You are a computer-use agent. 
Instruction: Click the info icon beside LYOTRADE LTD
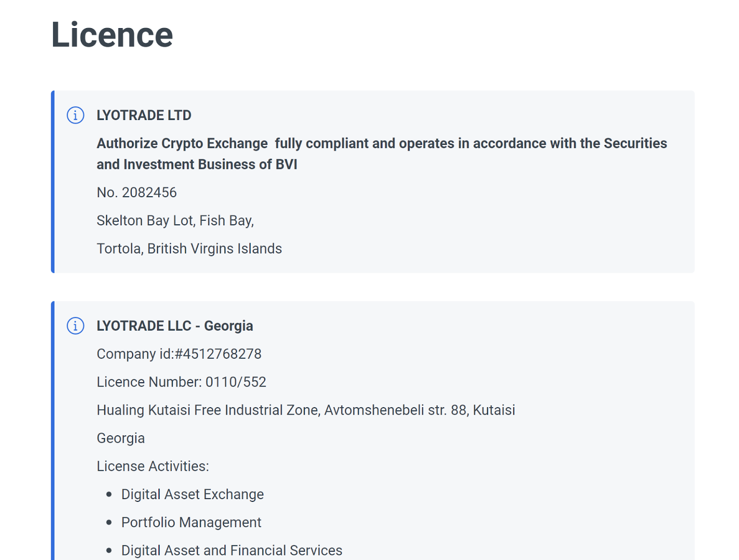pyautogui.click(x=75, y=115)
